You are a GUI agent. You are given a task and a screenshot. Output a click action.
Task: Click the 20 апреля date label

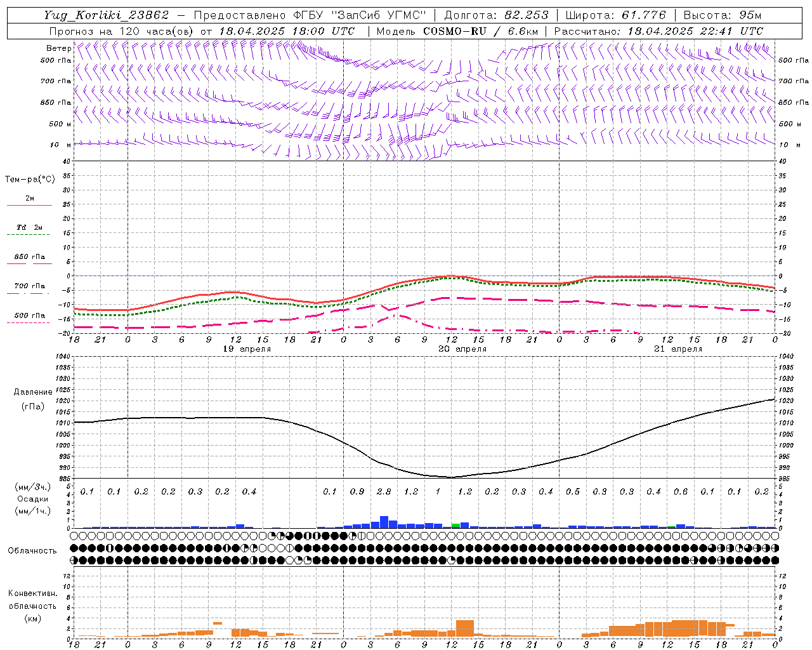pyautogui.click(x=462, y=349)
